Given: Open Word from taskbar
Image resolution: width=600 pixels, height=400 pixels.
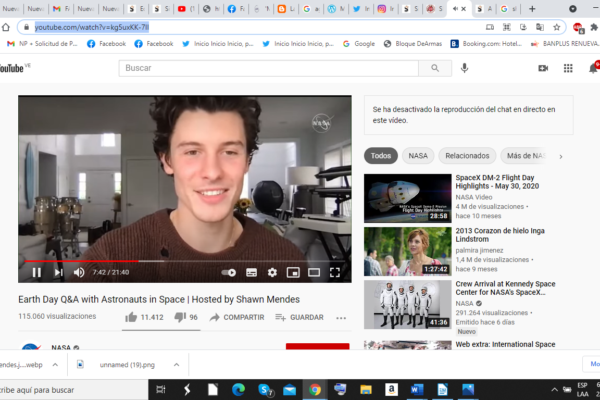Looking at the screenshot, I should pos(416,390).
